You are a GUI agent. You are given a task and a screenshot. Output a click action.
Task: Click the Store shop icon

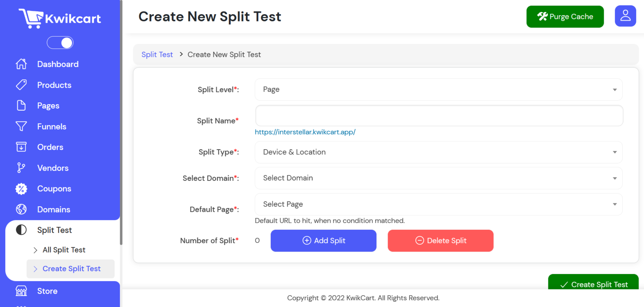coord(21,291)
